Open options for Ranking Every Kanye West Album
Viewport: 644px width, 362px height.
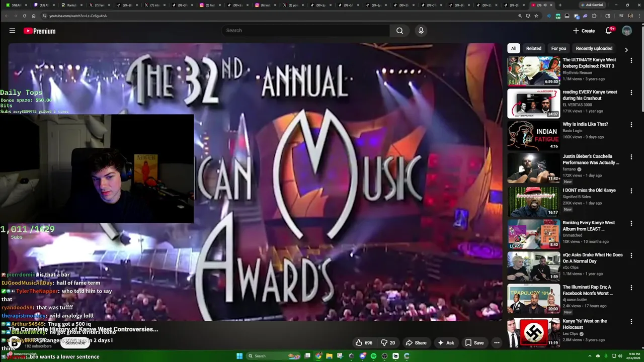pyautogui.click(x=631, y=223)
